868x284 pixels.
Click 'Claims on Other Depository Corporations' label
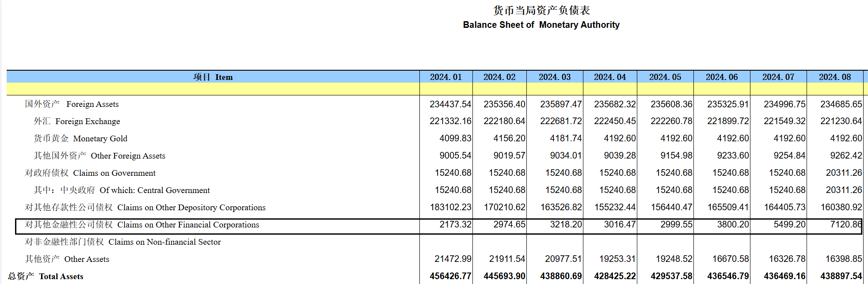(x=191, y=208)
